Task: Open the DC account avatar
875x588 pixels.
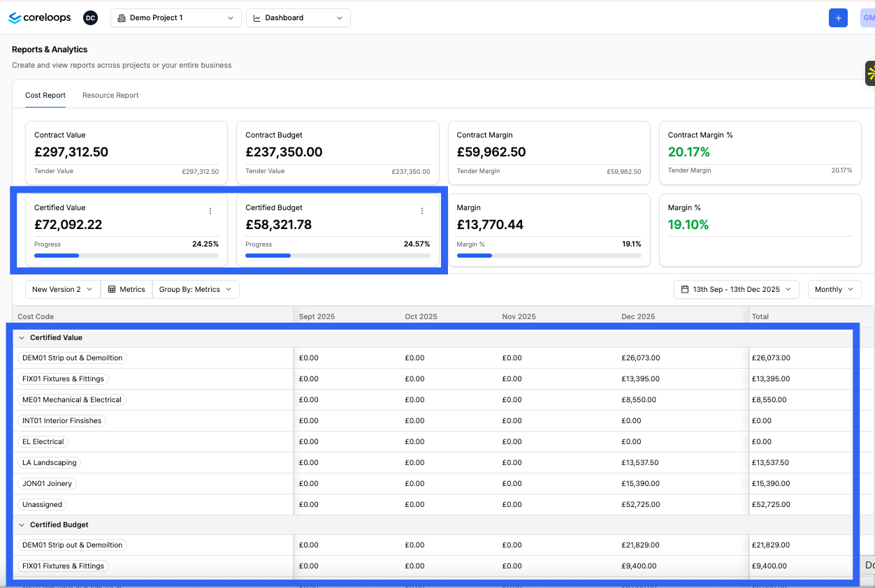Action: point(90,17)
